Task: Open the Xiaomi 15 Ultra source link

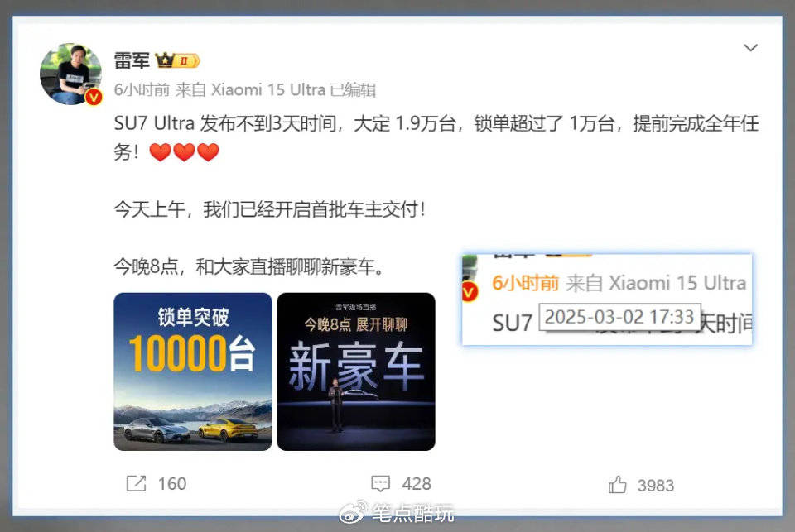Action: pos(267,89)
